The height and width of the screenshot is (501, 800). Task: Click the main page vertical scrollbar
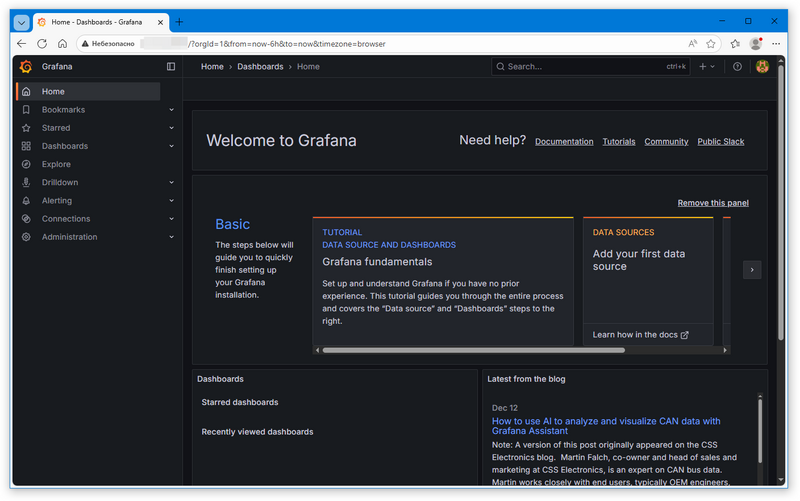pyautogui.click(x=781, y=202)
